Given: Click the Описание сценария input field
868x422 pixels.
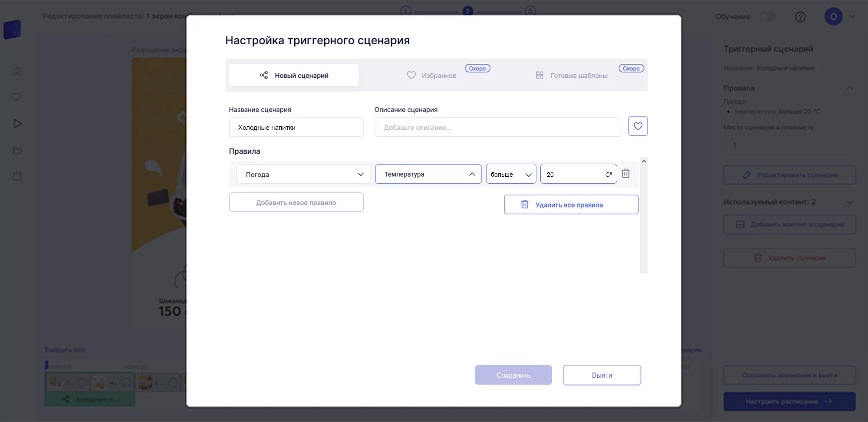Looking at the screenshot, I should pos(497,127).
